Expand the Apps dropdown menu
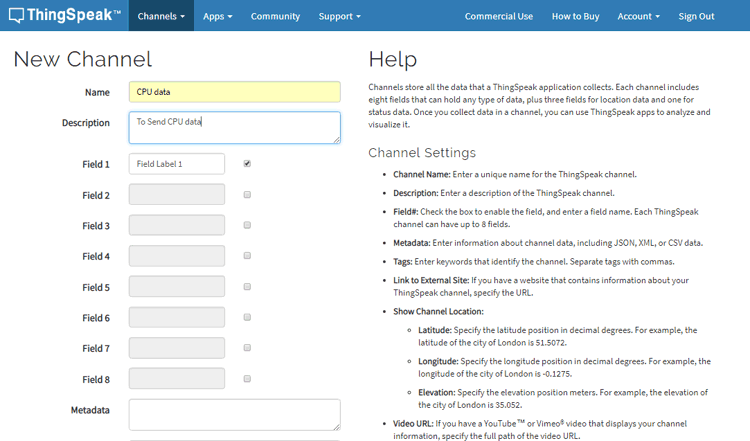The image size is (750, 441). click(217, 16)
